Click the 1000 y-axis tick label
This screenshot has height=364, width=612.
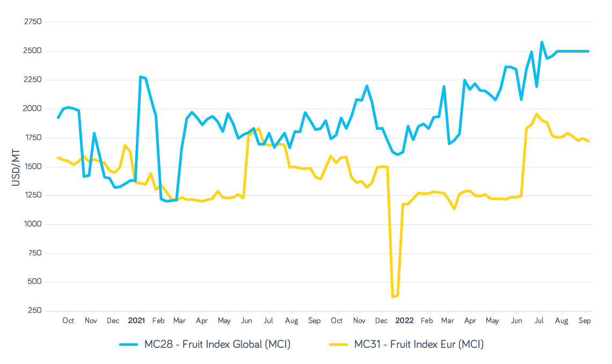(x=33, y=224)
